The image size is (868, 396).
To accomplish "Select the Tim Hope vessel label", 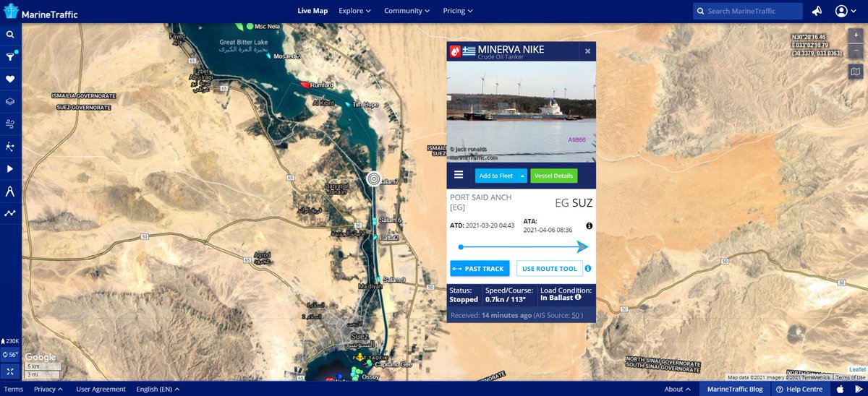I will click(x=365, y=104).
